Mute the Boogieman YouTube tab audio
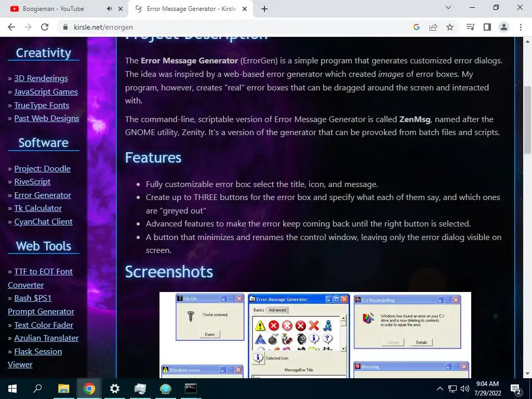Image resolution: width=532 pixels, height=399 pixels. (109, 9)
